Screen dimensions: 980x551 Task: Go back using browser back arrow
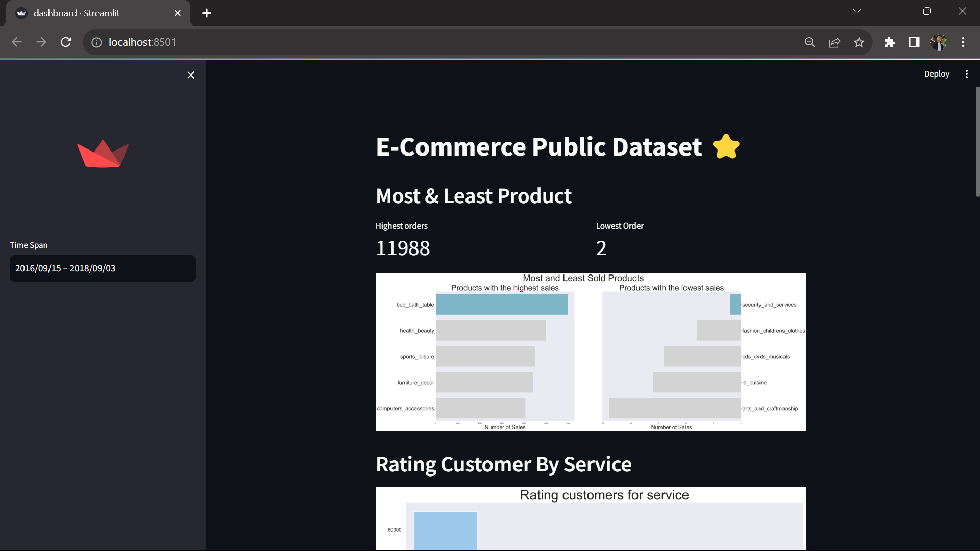pyautogui.click(x=17, y=42)
